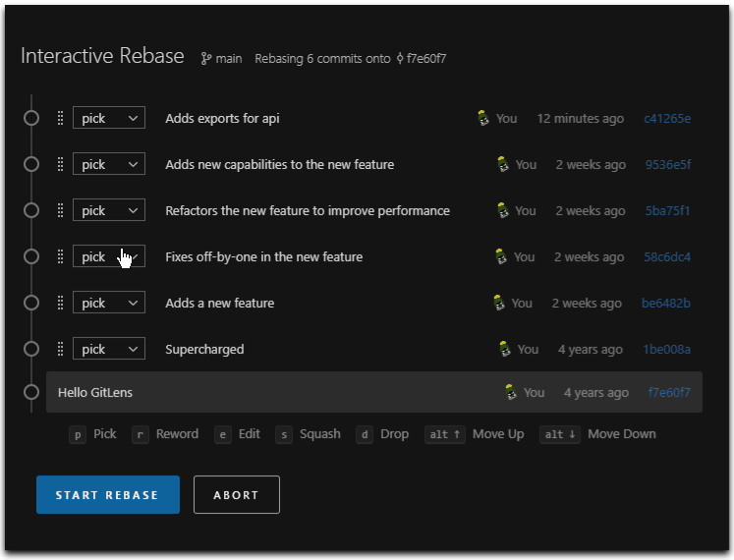Open pick dropdown for 'Adds new capabilities' commit

tap(109, 164)
